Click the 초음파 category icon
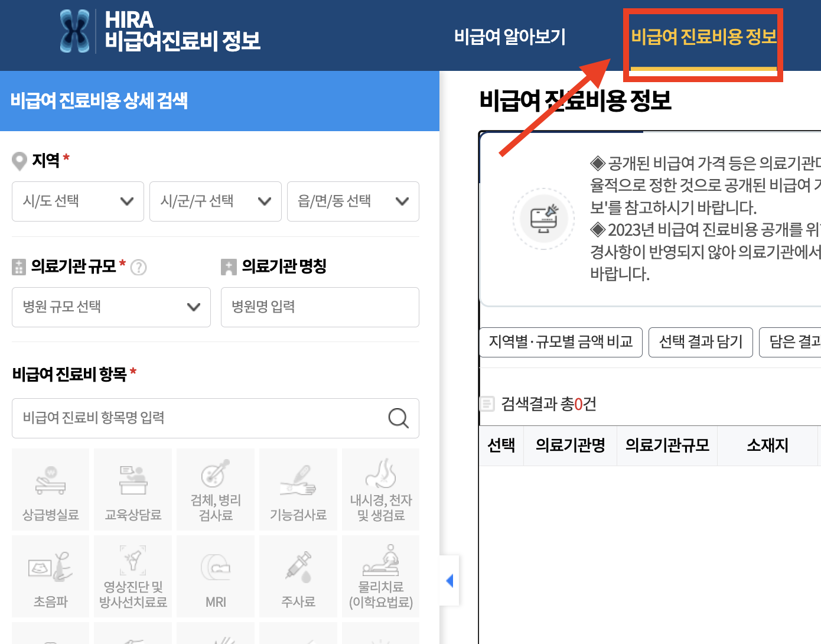This screenshot has width=821, height=644. (x=50, y=575)
